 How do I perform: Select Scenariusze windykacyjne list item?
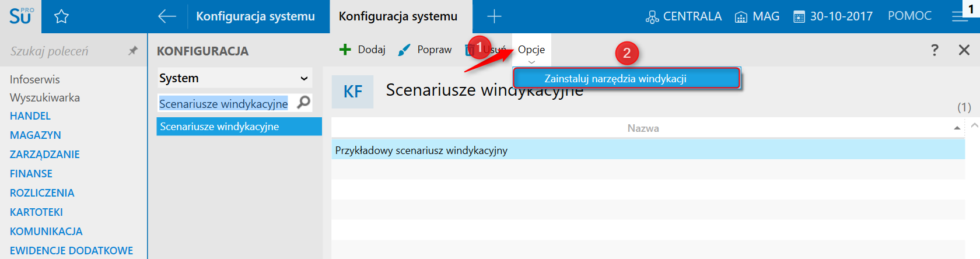(239, 127)
